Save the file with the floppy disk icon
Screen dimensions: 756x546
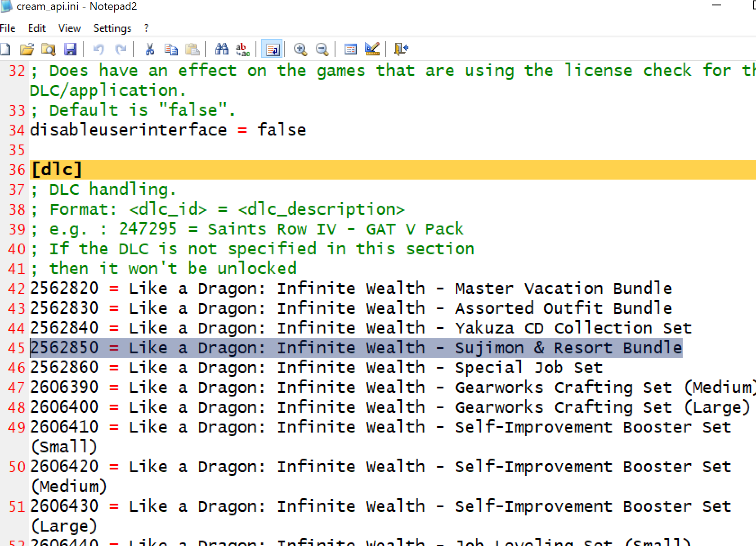pyautogui.click(x=70, y=49)
